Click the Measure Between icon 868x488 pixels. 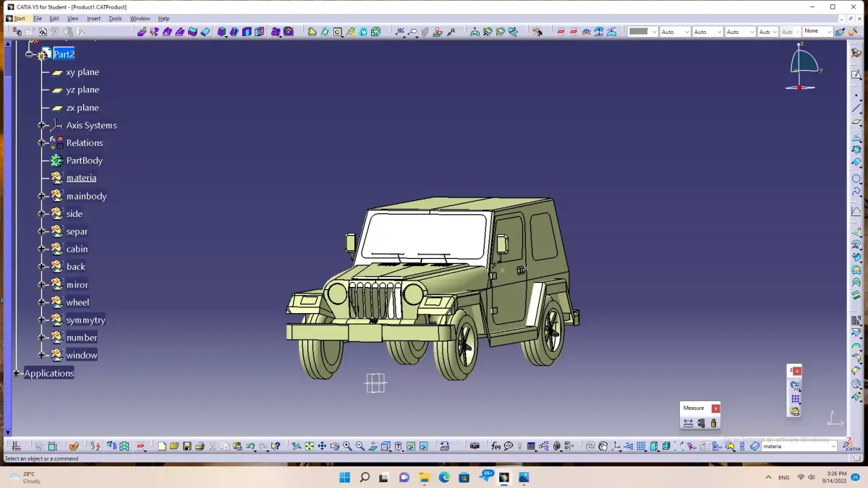[688, 423]
